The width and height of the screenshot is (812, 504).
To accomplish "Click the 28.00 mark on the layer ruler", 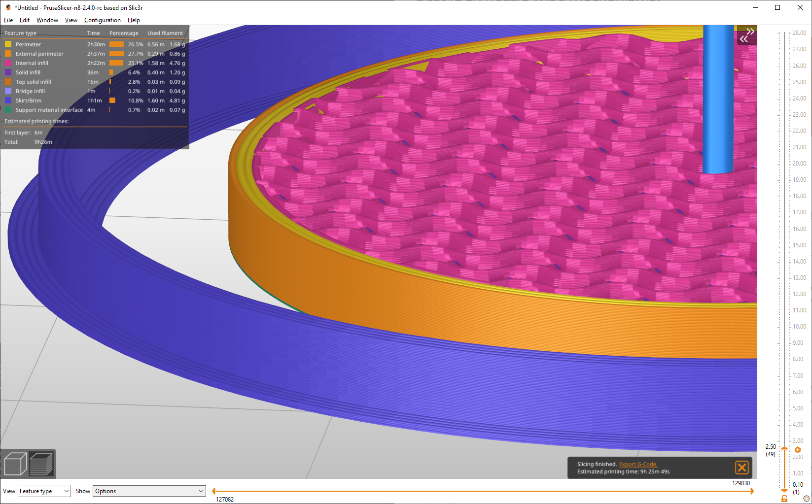I will [799, 33].
